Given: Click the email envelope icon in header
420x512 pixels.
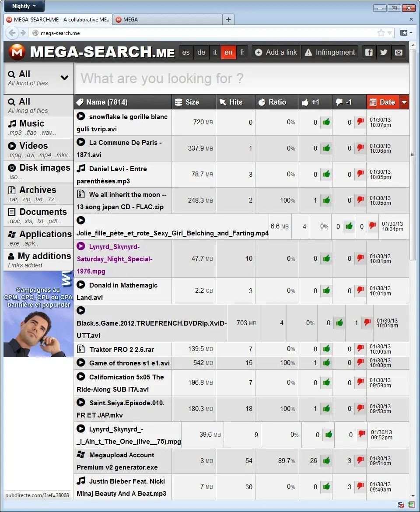Looking at the screenshot, I should click(x=399, y=52).
